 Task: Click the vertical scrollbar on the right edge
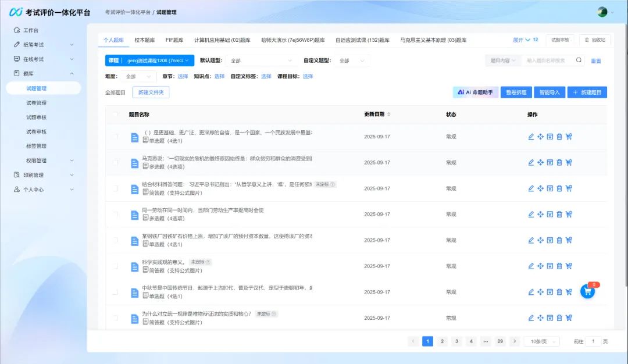[626, 154]
